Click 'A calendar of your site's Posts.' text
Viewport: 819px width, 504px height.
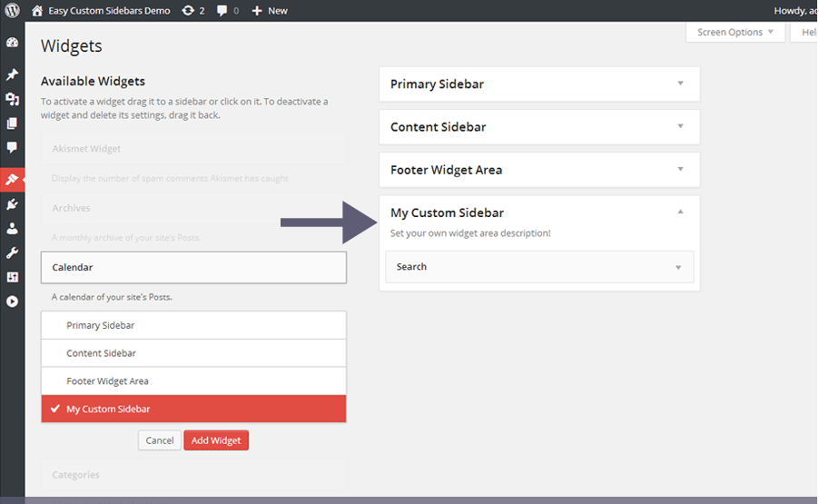(112, 297)
